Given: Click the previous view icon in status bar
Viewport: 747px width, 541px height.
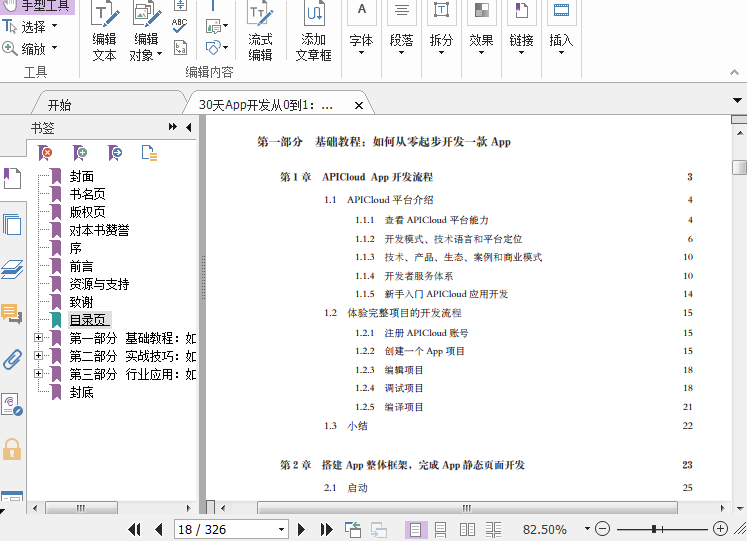Looking at the screenshot, I should pos(353,530).
